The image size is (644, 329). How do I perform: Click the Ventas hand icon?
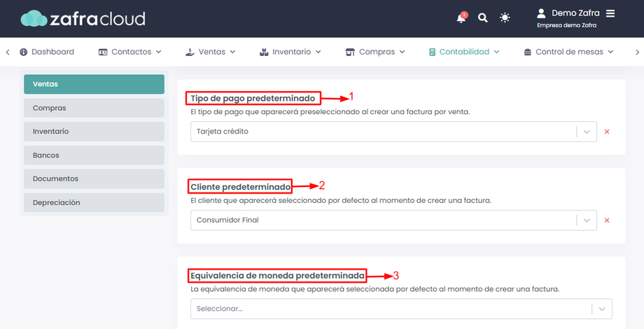click(190, 52)
